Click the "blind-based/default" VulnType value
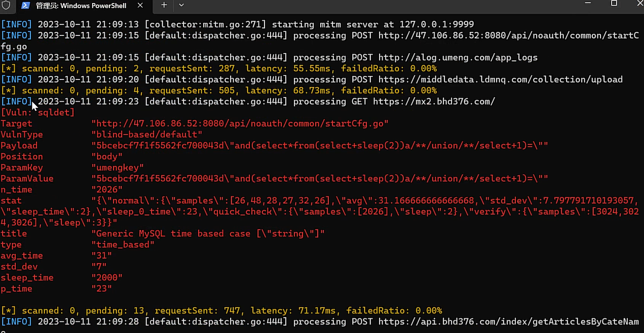Viewport: 644px width, 333px height. click(147, 135)
